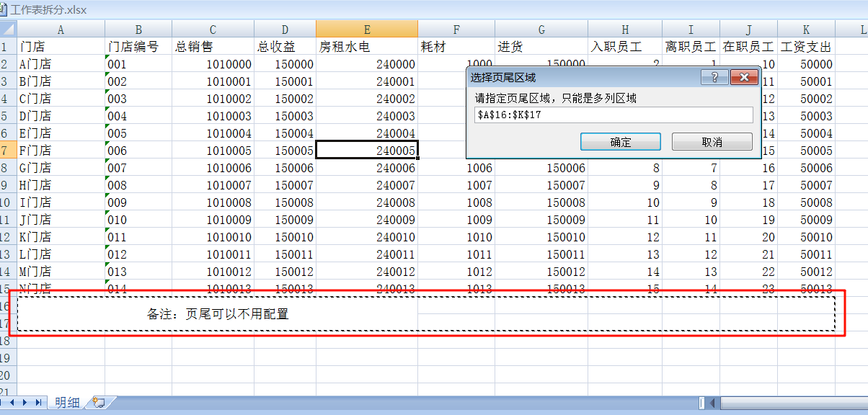
Task: Select row 19 header
Action: point(8,358)
